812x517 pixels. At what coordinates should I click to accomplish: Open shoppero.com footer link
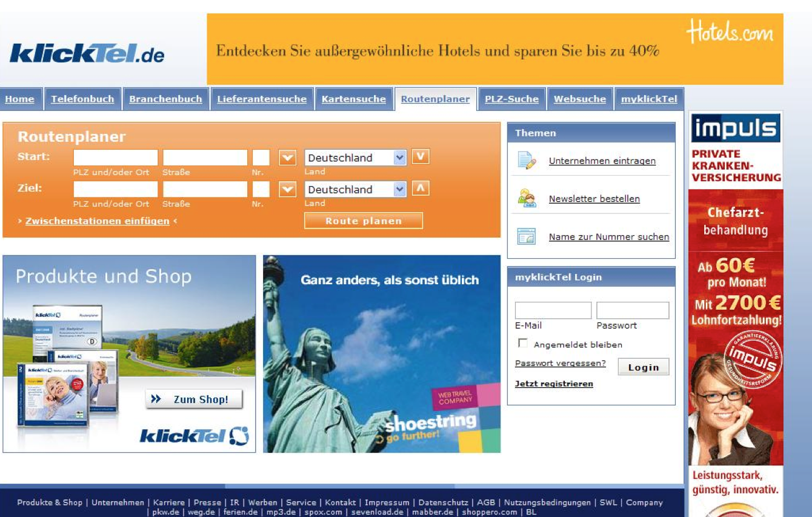point(490,512)
